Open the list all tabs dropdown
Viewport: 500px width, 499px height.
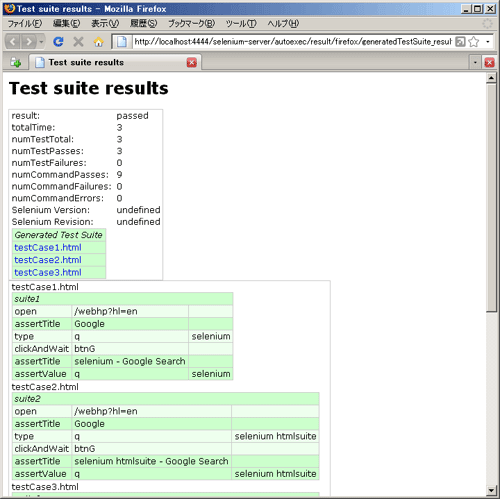point(475,62)
